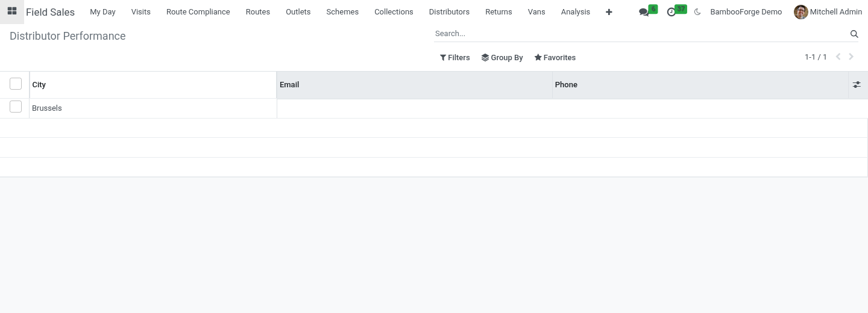The height and width of the screenshot is (313, 868).
Task: Sort by the City column header
Action: (x=153, y=85)
